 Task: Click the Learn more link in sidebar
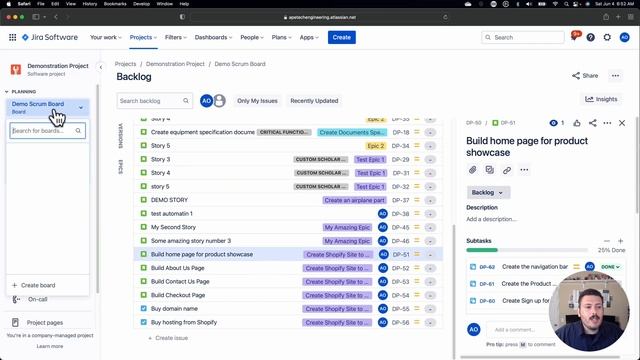50,346
